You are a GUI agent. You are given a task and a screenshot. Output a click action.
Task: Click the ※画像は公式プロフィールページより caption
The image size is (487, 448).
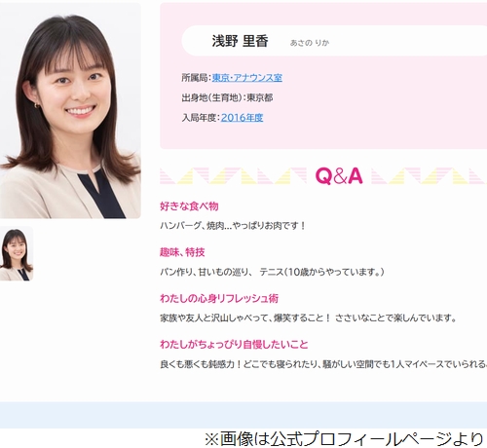click(345, 438)
